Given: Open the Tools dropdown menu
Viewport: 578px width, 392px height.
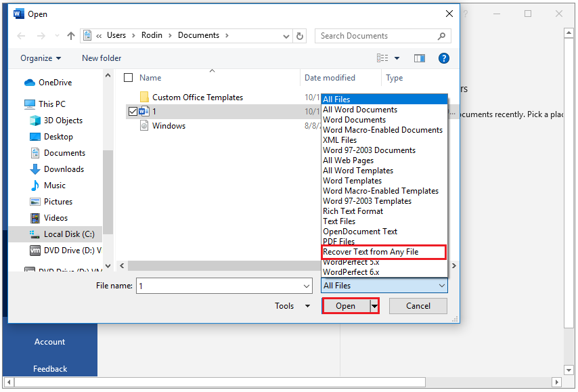Looking at the screenshot, I should point(292,306).
